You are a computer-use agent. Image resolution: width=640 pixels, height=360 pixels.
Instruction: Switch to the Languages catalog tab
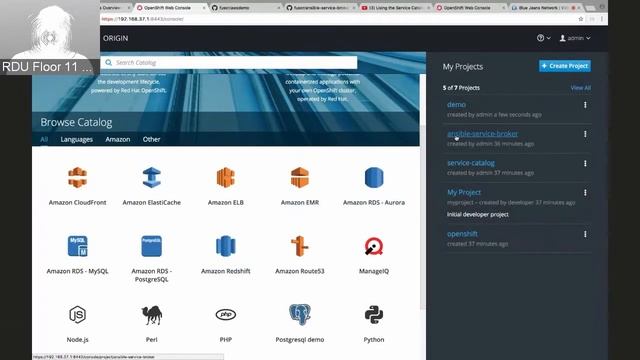[77, 139]
